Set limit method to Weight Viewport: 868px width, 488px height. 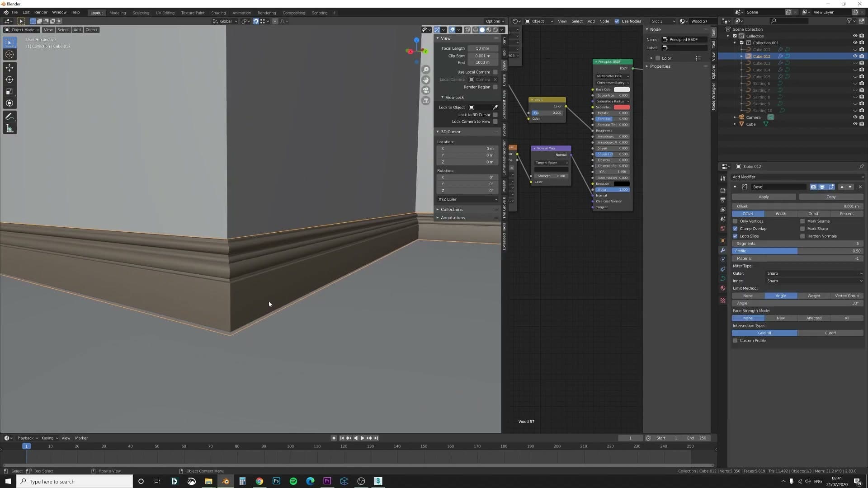click(814, 296)
